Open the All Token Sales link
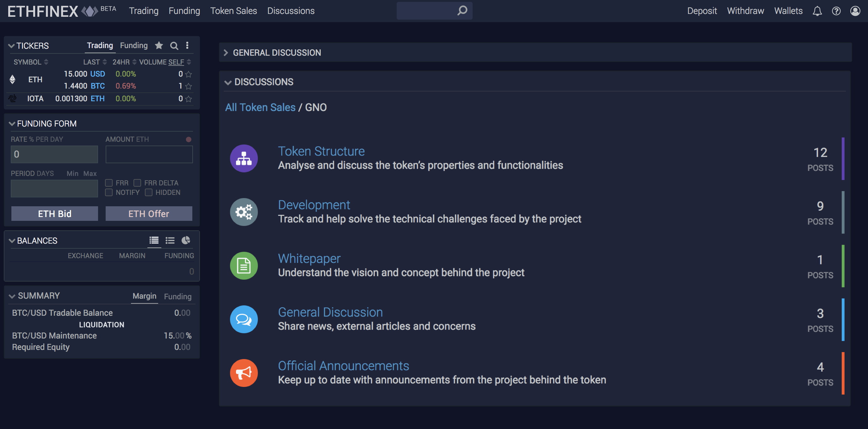The height and width of the screenshot is (429, 868). coord(260,107)
